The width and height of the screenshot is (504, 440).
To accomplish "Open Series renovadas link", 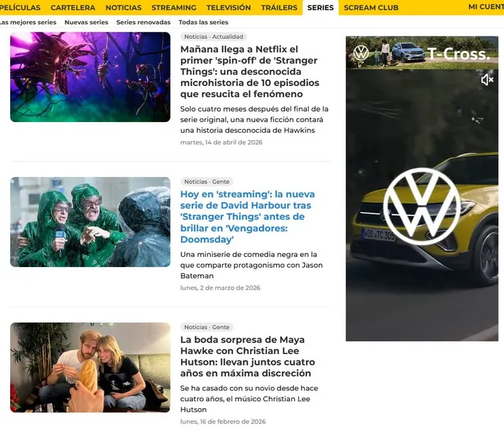I will (x=144, y=22).
